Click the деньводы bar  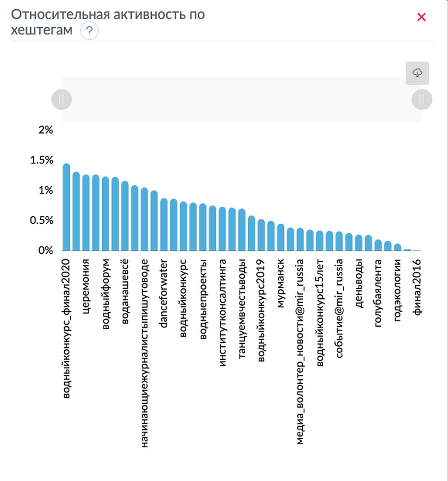[359, 243]
